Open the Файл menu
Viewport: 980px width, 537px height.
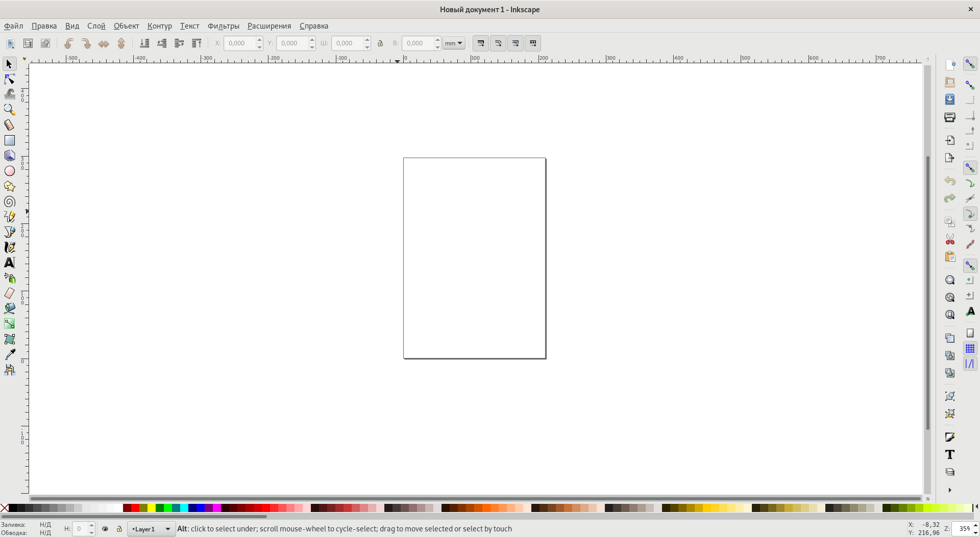point(14,26)
